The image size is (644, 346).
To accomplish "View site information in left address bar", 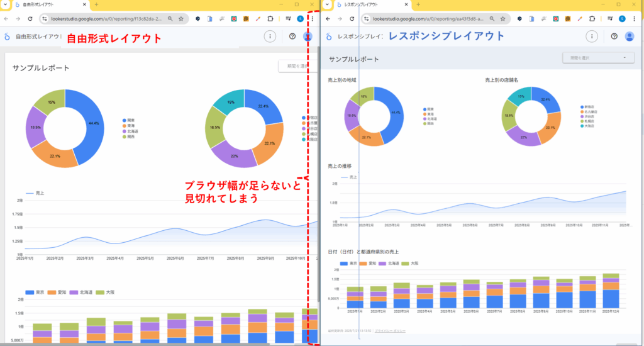I will 45,19.
